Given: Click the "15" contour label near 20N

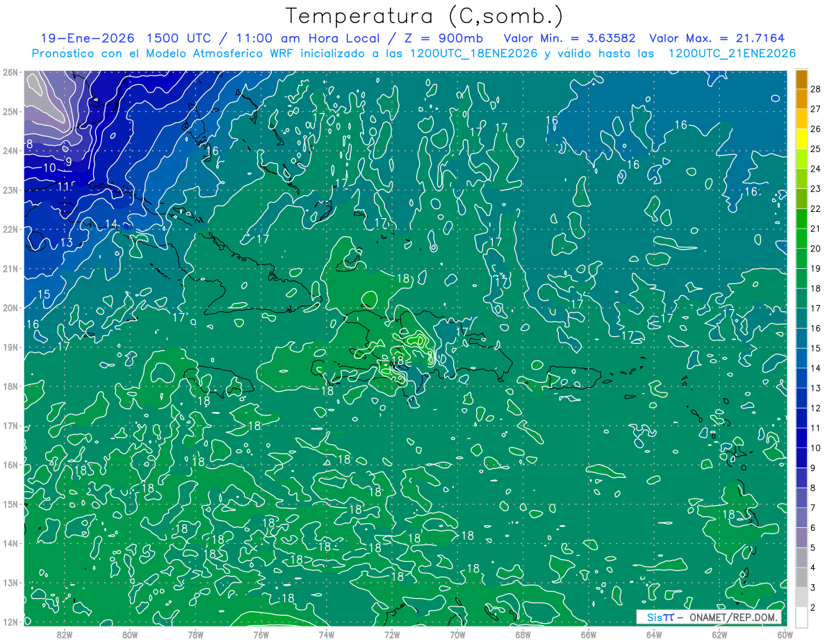Looking at the screenshot, I should pyautogui.click(x=43, y=295).
